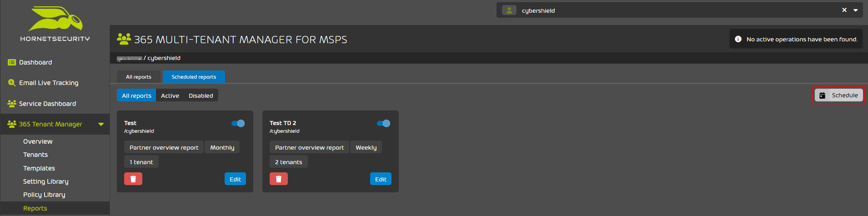Click the user avatar icon next to cybershield
868x216 pixels.
coord(509,10)
